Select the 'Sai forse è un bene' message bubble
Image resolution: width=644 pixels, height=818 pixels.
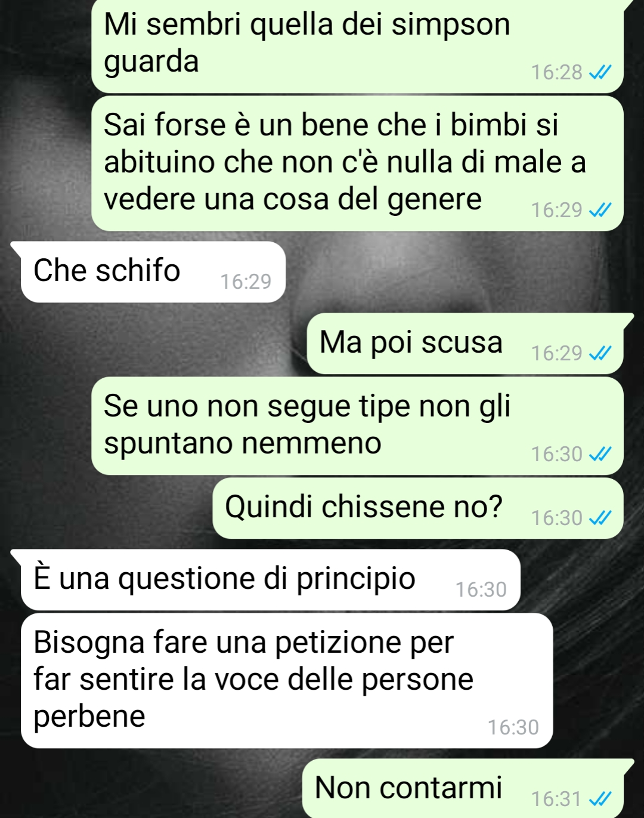tap(358, 163)
